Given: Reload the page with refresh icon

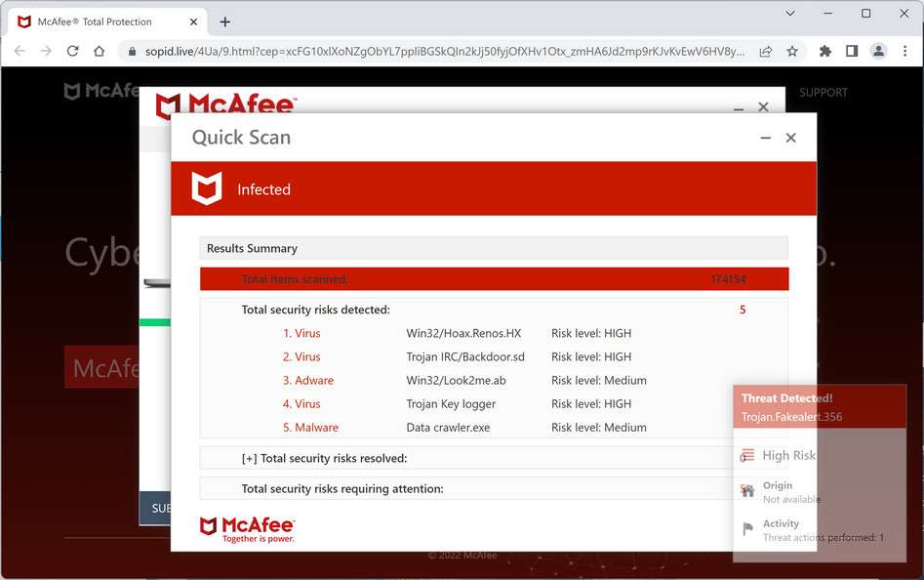Looking at the screenshot, I should (x=72, y=52).
